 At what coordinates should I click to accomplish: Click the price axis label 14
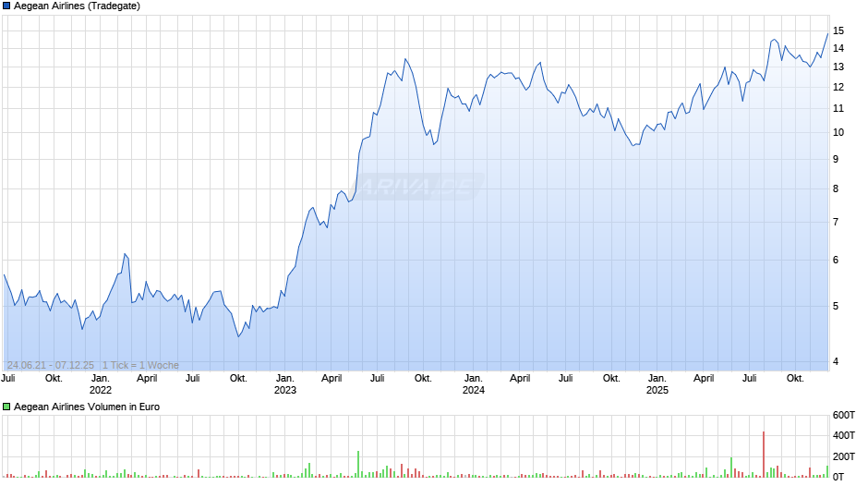tap(838, 48)
